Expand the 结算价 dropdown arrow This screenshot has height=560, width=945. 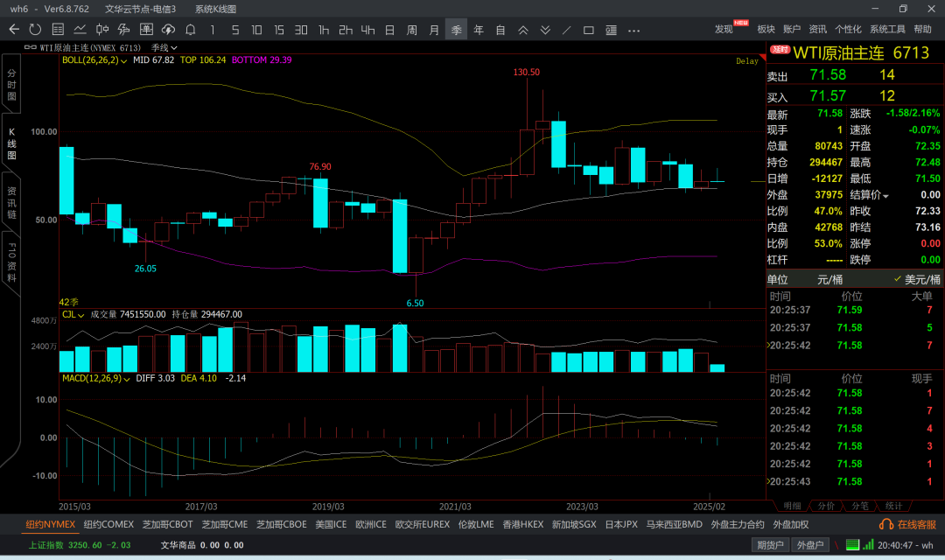pos(885,195)
